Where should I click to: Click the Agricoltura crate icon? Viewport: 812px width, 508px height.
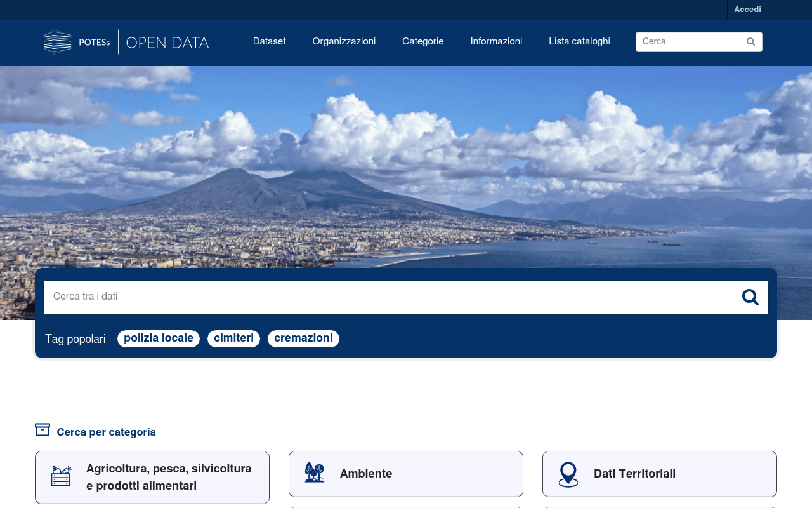coord(61,476)
